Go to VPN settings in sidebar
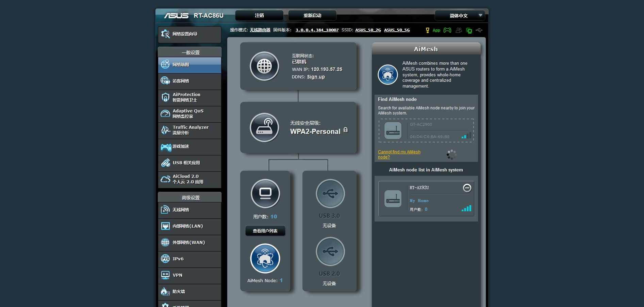644x307 pixels. (x=189, y=275)
